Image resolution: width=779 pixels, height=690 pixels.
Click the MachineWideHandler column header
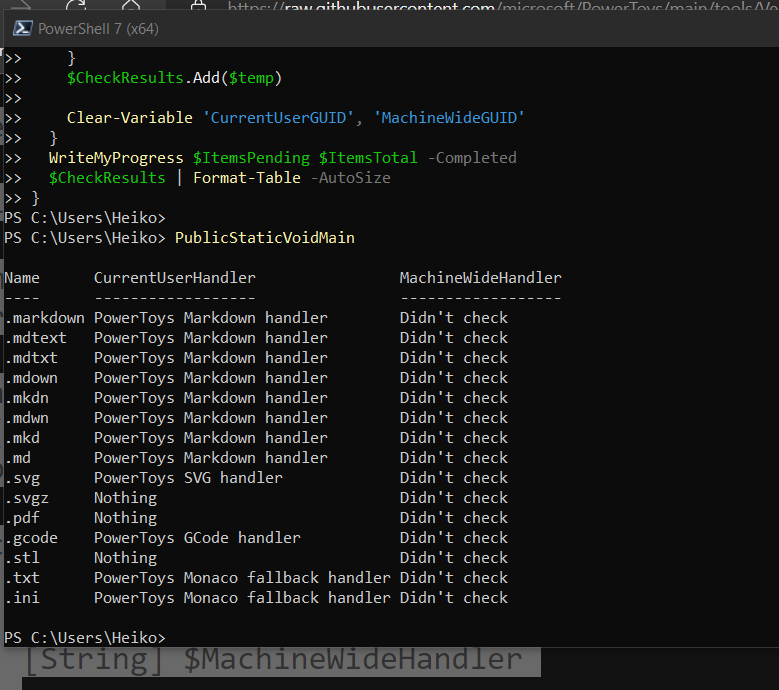tap(480, 278)
